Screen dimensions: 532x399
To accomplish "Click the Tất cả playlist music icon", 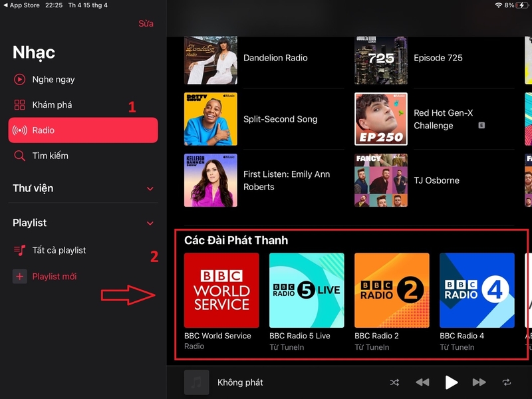I will click(19, 251).
